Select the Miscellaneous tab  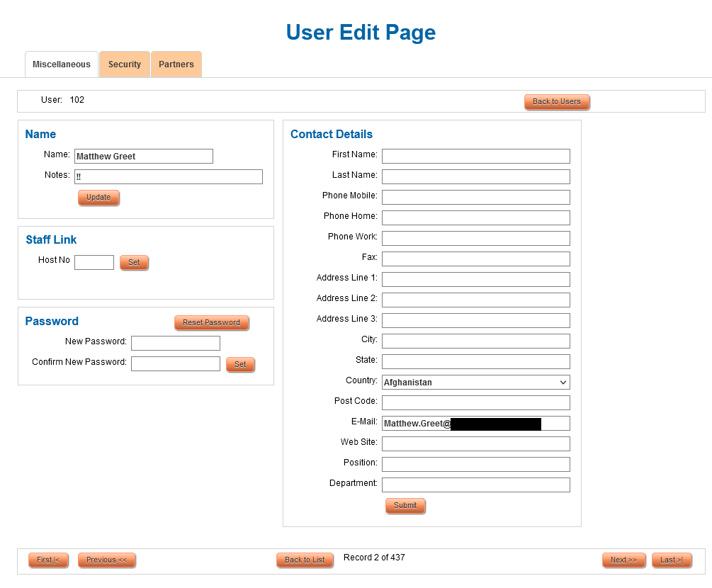tap(62, 64)
